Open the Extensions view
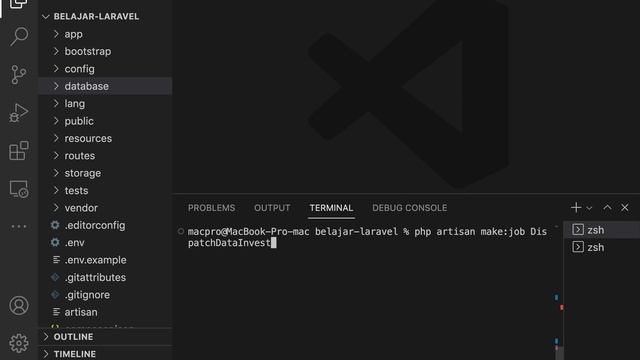This screenshot has height=360, width=640. [x=19, y=151]
